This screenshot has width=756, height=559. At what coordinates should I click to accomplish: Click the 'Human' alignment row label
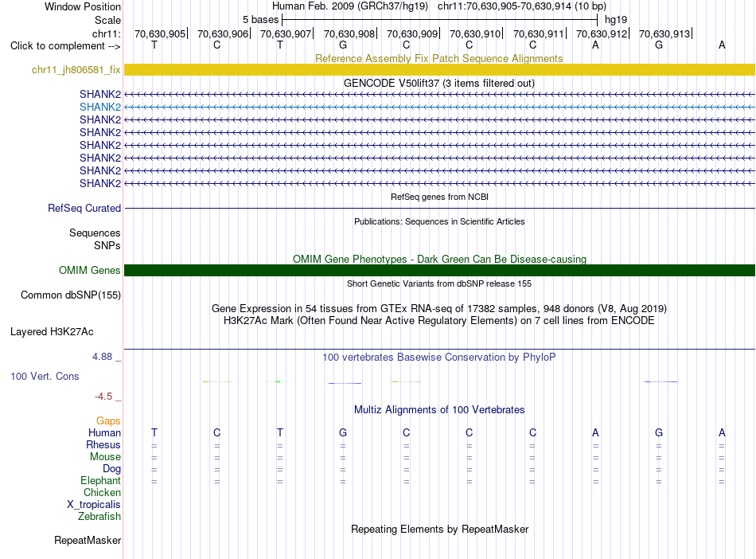coord(104,433)
